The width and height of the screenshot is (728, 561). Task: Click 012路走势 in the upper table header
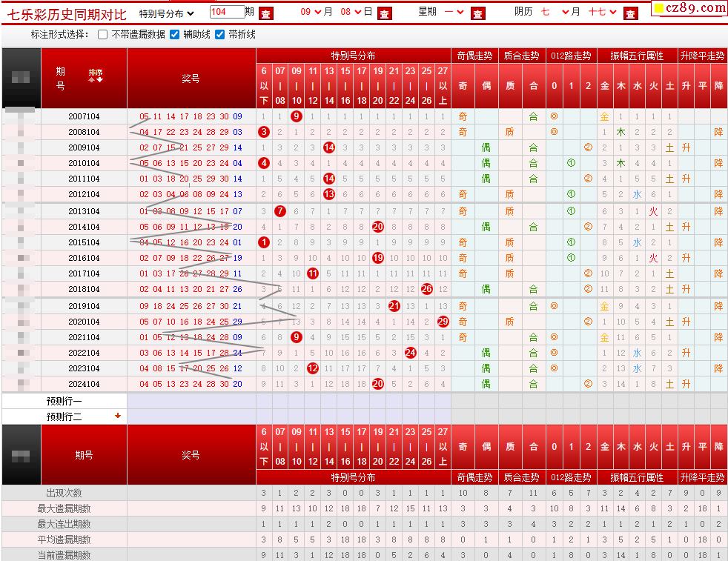click(x=571, y=56)
